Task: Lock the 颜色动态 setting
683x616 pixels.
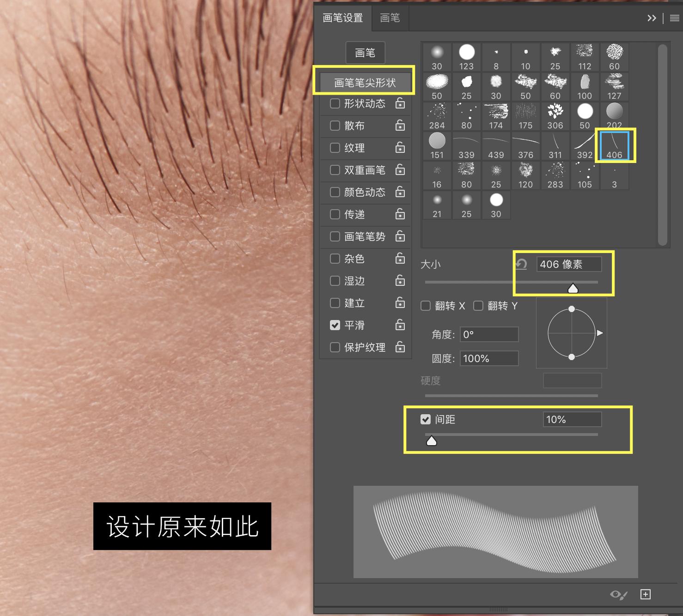Action: point(400,192)
